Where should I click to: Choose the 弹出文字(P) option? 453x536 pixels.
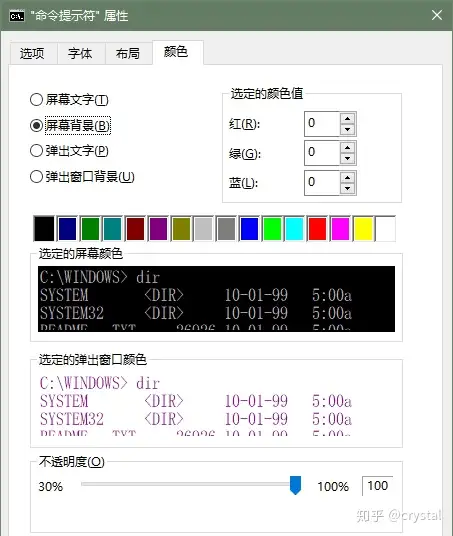point(69,151)
